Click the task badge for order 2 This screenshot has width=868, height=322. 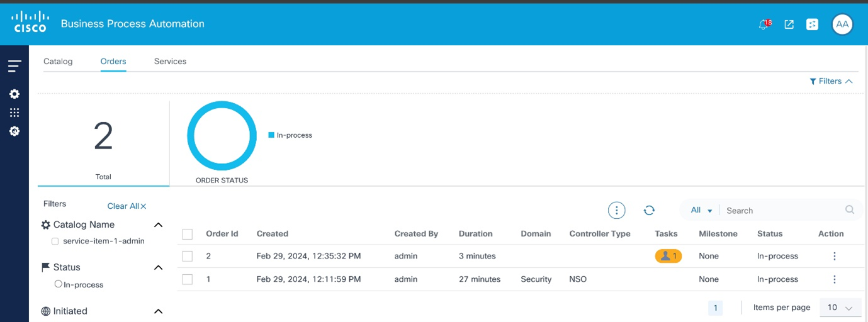(x=668, y=256)
